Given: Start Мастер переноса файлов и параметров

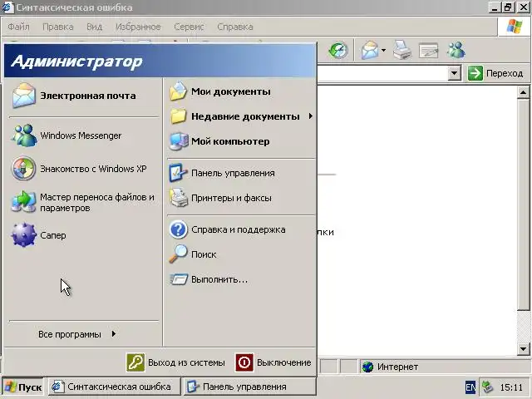Looking at the screenshot, I should (83, 202).
